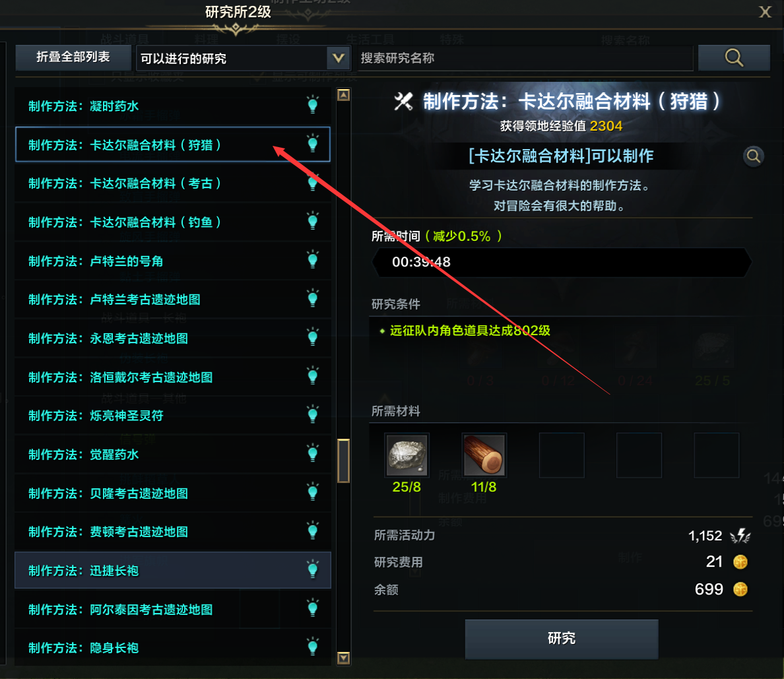Image resolution: width=784 pixels, height=679 pixels.
Task: Click the dropdown arrow on filter box
Action: click(x=339, y=59)
